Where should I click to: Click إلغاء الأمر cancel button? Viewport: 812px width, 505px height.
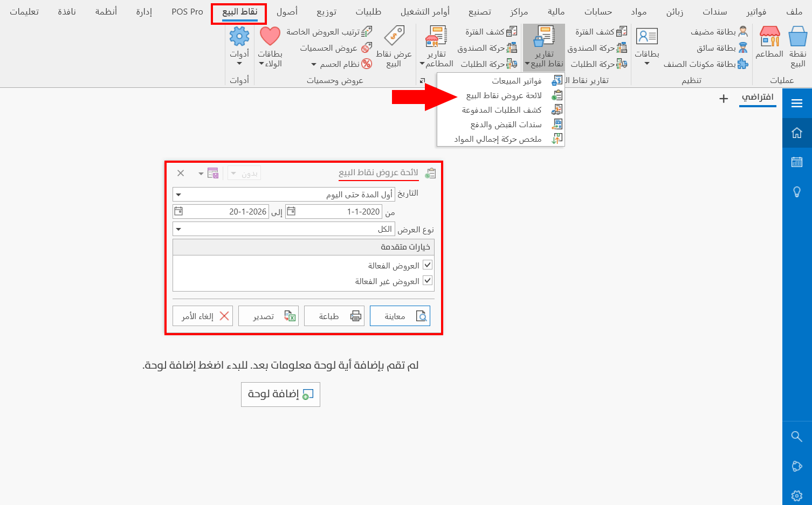[x=203, y=316]
